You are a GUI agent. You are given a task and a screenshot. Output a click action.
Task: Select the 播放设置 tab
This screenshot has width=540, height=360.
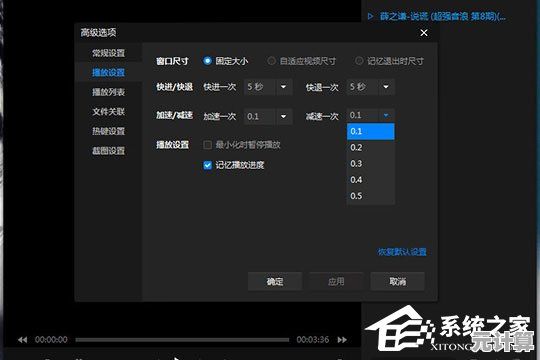tap(108, 72)
